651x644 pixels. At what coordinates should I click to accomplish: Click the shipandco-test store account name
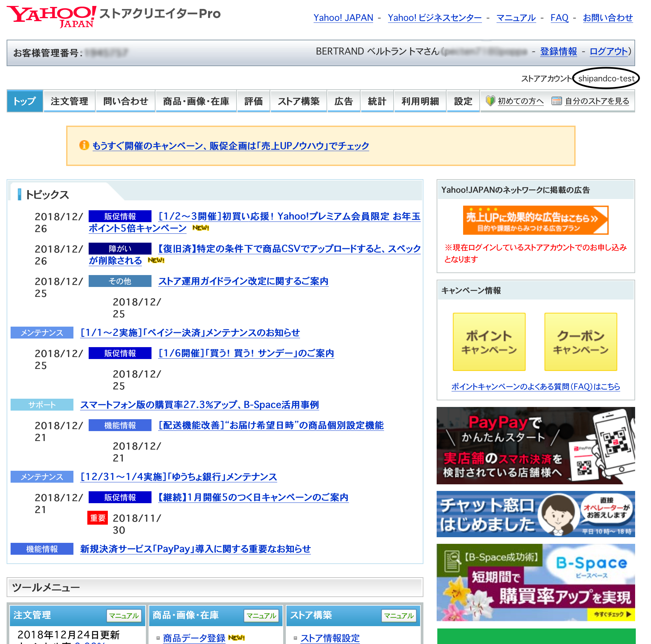click(607, 78)
